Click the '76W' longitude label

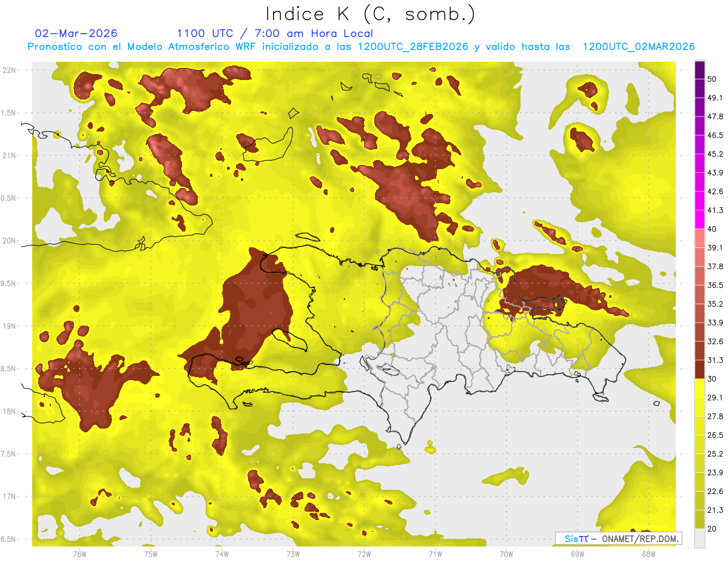(x=79, y=554)
